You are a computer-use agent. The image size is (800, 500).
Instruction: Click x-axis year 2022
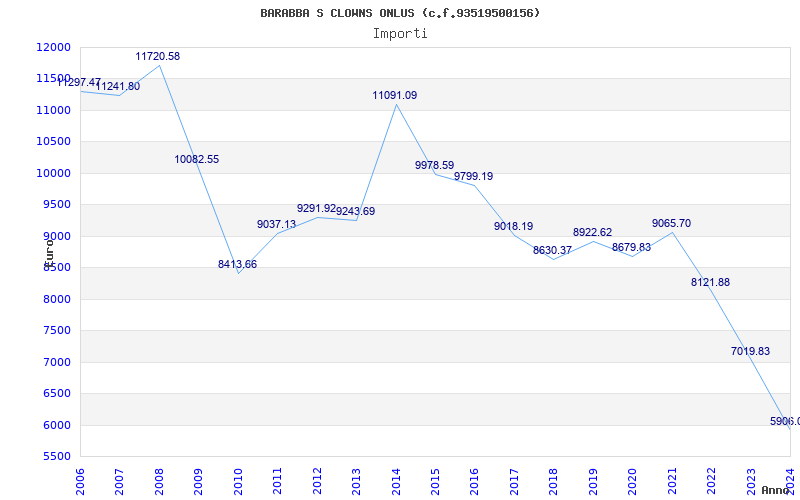(711, 481)
